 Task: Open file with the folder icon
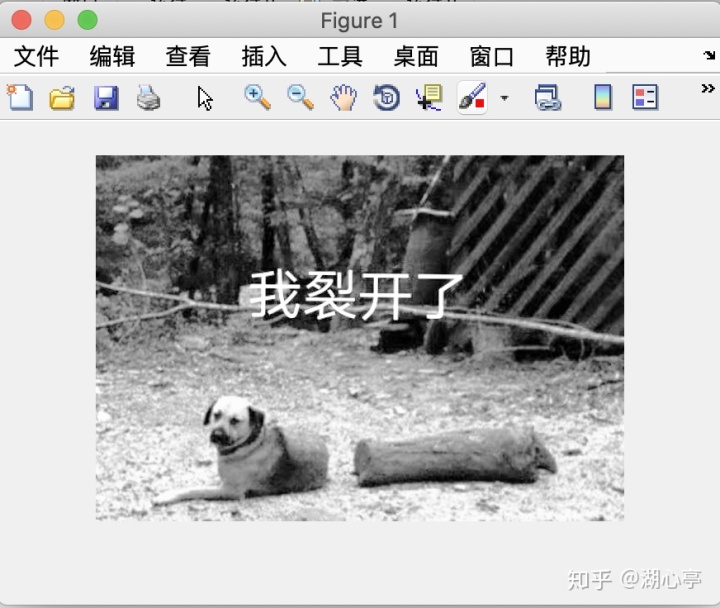click(62, 98)
